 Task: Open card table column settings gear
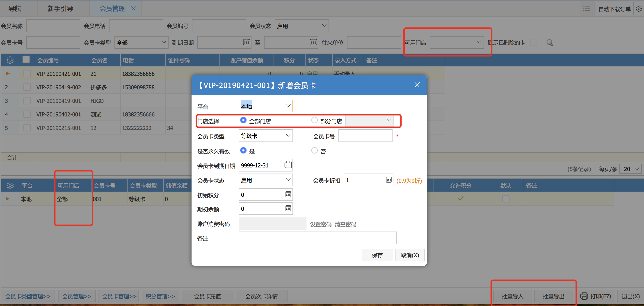point(10,185)
